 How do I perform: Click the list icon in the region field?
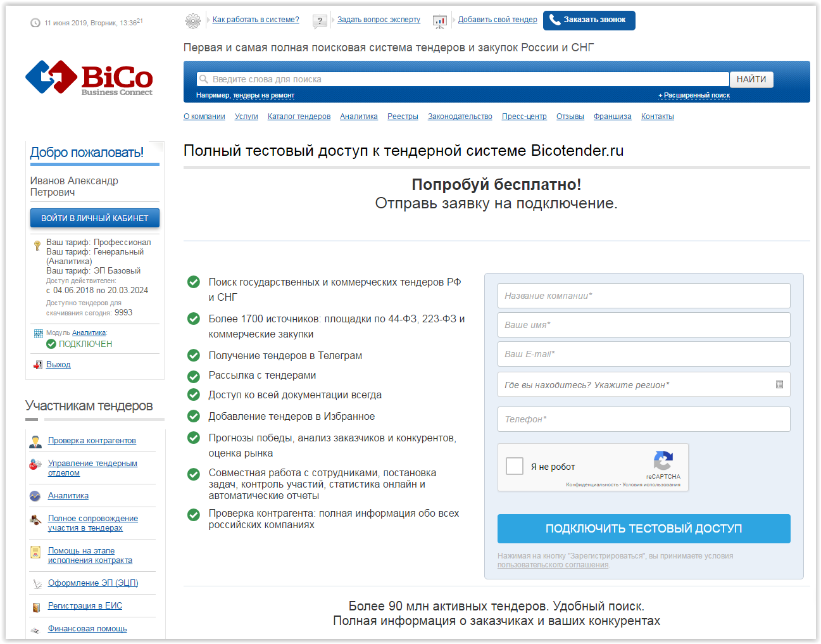pos(779,384)
